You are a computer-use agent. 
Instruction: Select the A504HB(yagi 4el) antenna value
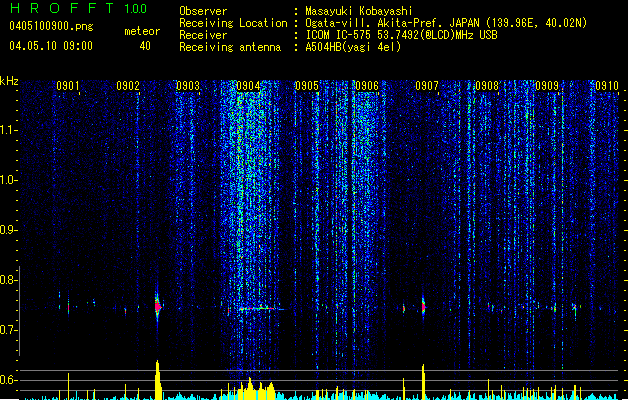click(353, 47)
